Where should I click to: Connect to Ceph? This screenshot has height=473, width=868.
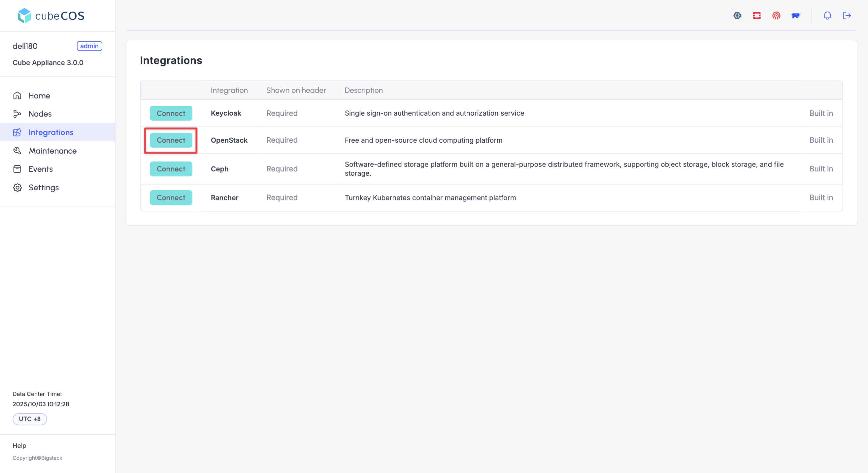click(x=171, y=169)
